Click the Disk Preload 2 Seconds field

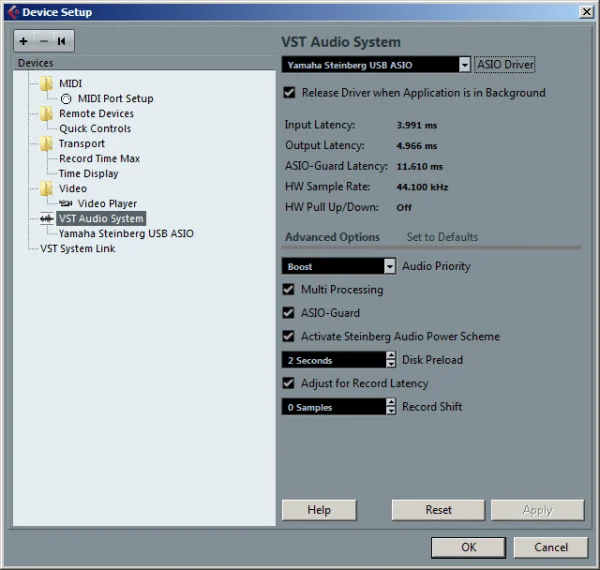coord(334,360)
